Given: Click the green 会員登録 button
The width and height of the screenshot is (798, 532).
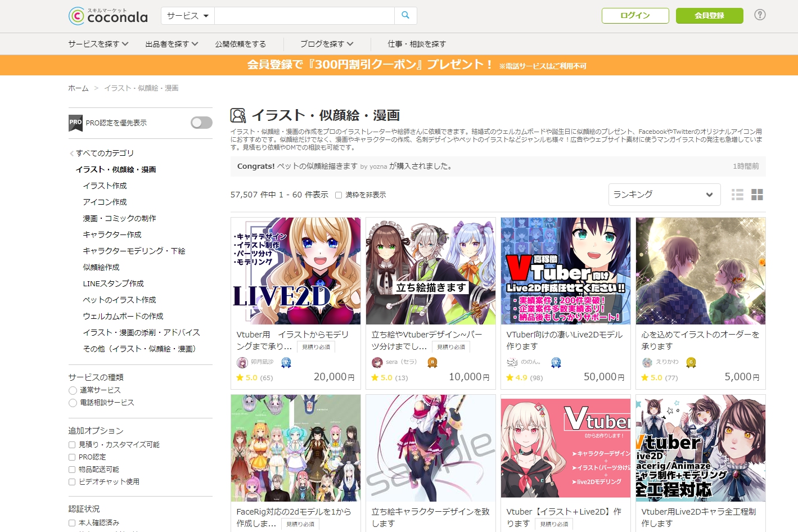Looking at the screenshot, I should click(709, 16).
